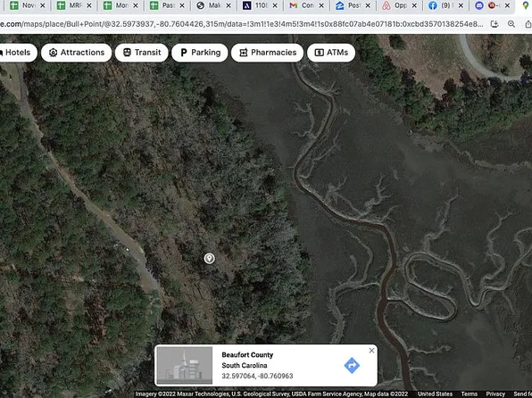The image size is (532, 398).
Task: Click "South Carolina" in the location card
Action: 245,365
